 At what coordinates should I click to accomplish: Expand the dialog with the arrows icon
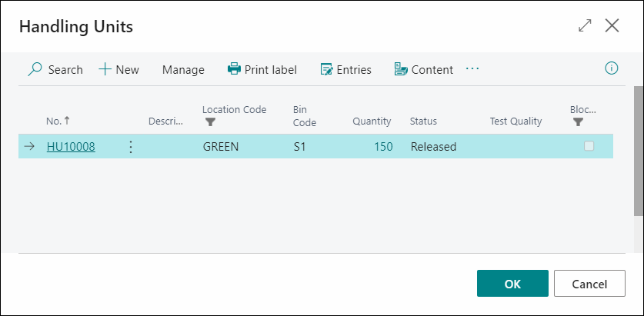pyautogui.click(x=585, y=25)
